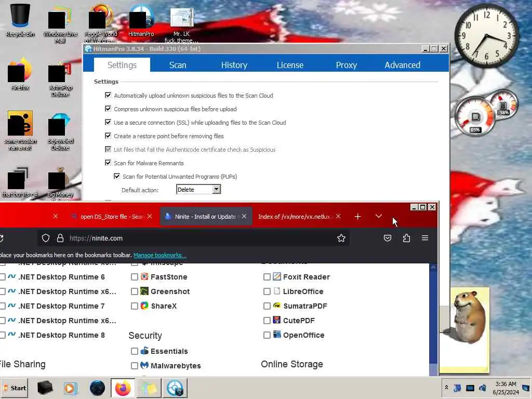Toggle compress suspicious files before upload
The height and width of the screenshot is (399, 532).
[x=108, y=109]
